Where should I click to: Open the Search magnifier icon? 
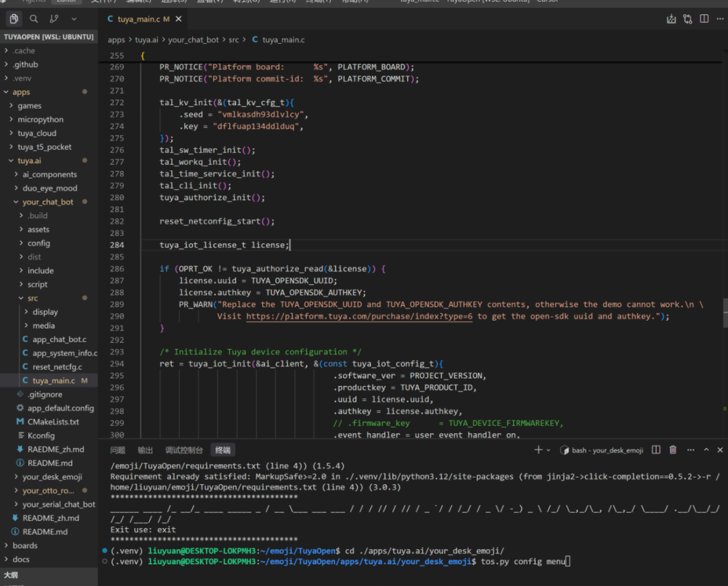[x=34, y=19]
